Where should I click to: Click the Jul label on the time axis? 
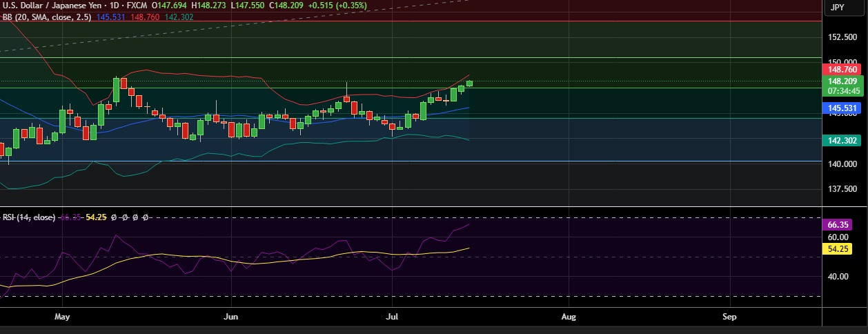point(392,317)
